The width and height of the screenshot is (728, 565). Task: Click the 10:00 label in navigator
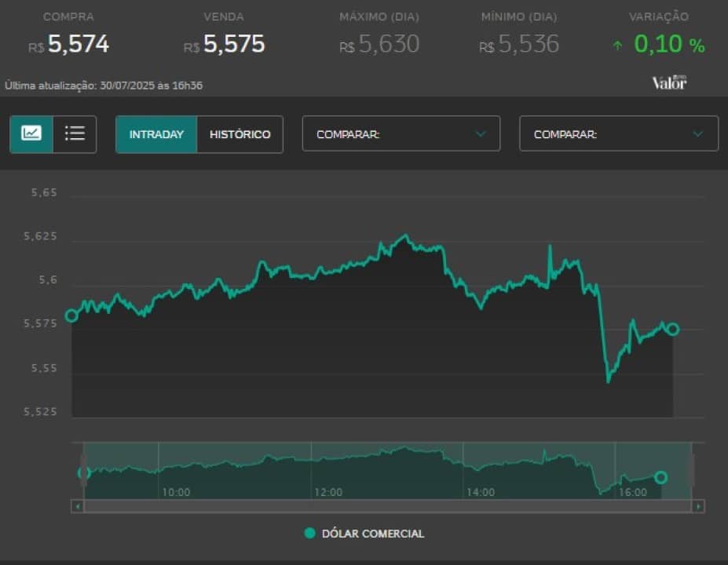(176, 492)
